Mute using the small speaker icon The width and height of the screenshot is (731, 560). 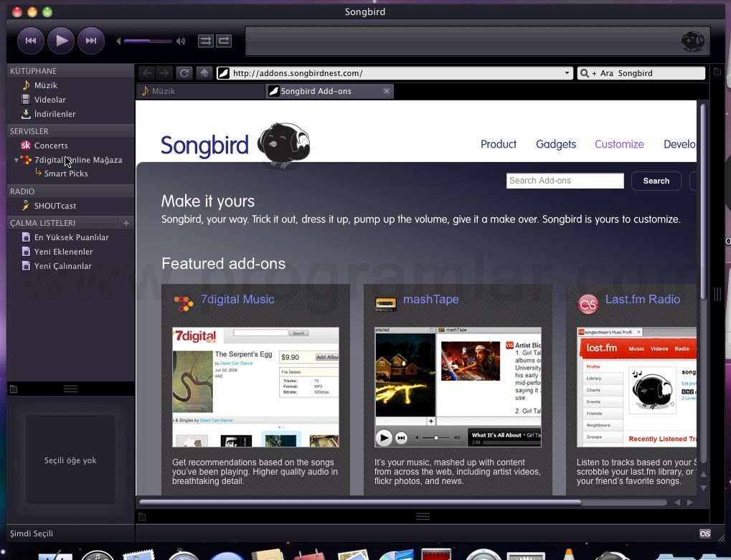(x=118, y=41)
